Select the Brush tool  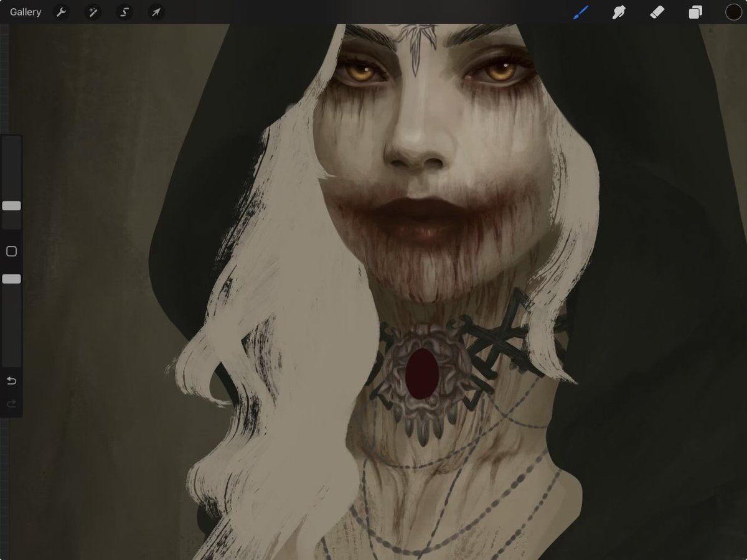581,12
